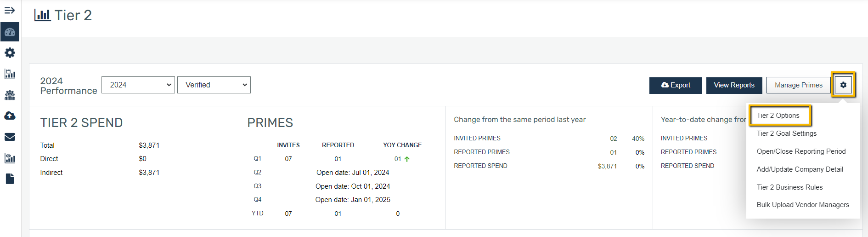The height and width of the screenshot is (237, 868).
Task: Click the Export button
Action: pos(676,85)
